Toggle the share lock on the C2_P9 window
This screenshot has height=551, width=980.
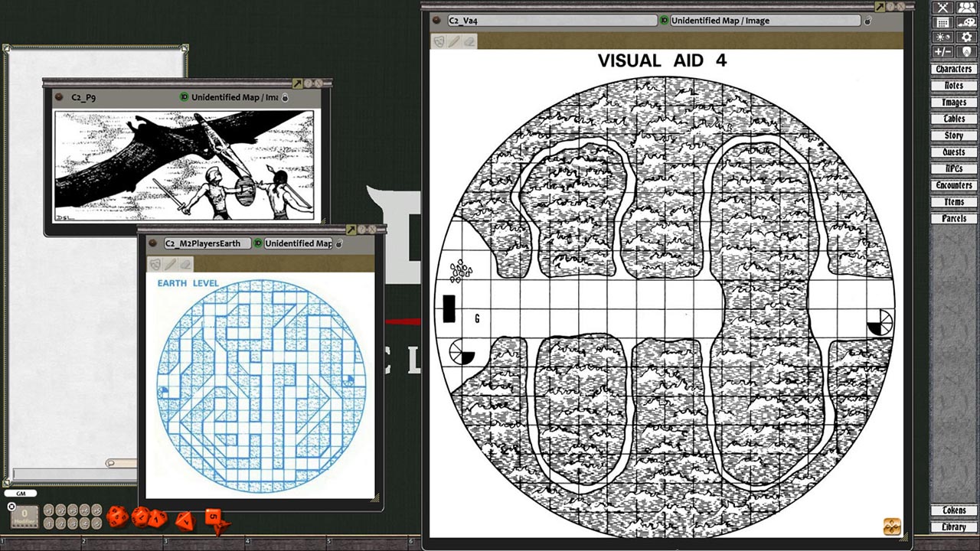283,97
